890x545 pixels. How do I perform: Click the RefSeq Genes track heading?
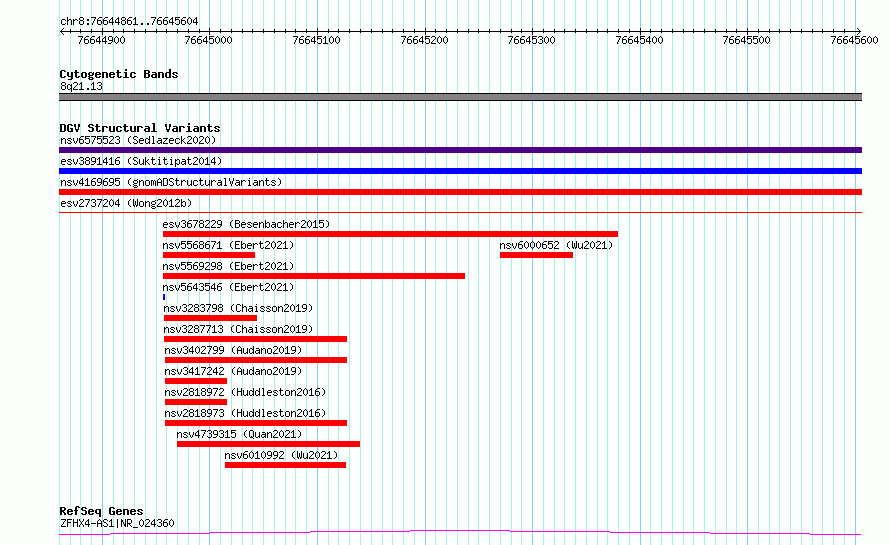pos(101,511)
